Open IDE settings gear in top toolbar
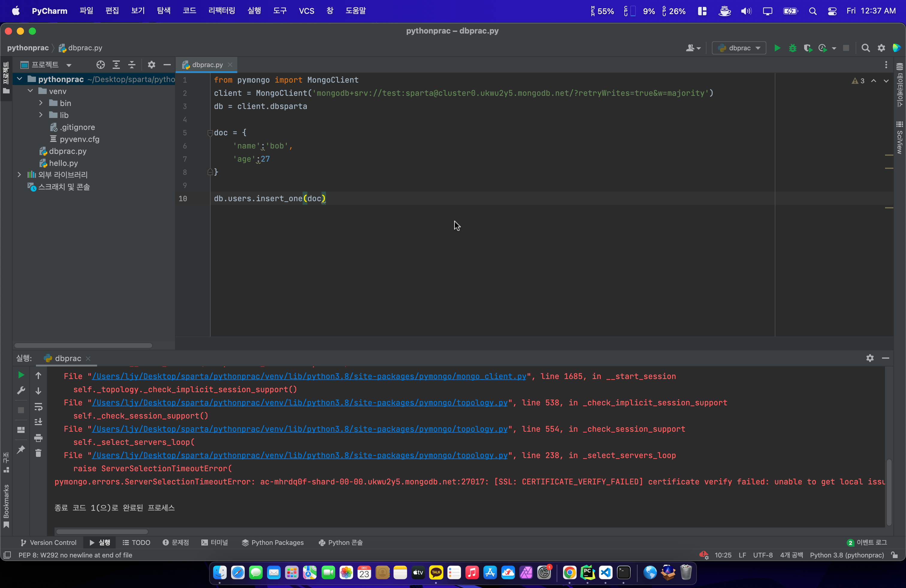The height and width of the screenshot is (588, 906). [881, 48]
